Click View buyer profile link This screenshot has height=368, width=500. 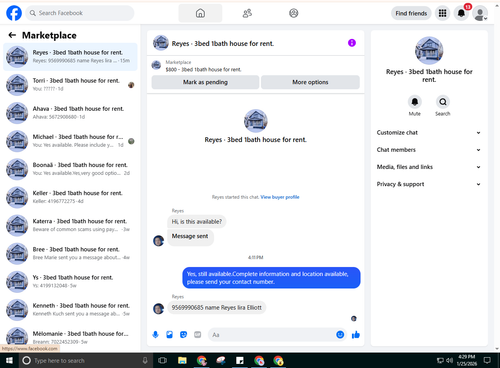280,197
